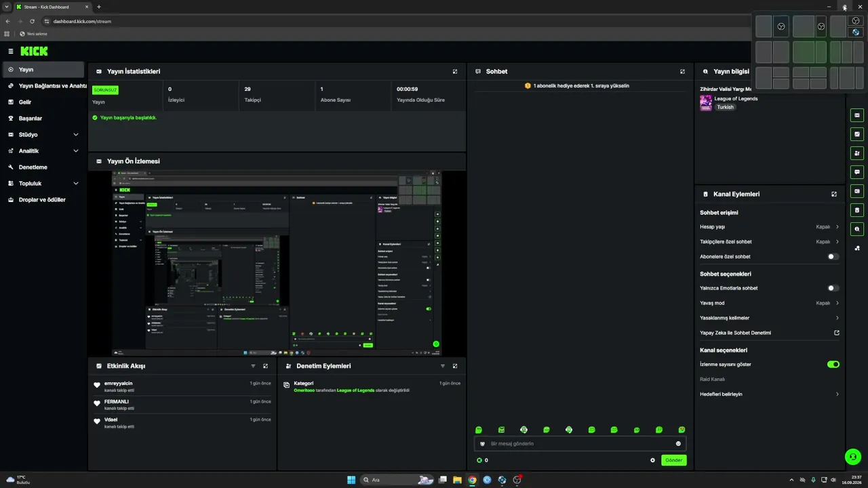Expand the Yayın İstatistikleri panel to fullscreen
Screen dimensions: 868x488
coord(455,71)
